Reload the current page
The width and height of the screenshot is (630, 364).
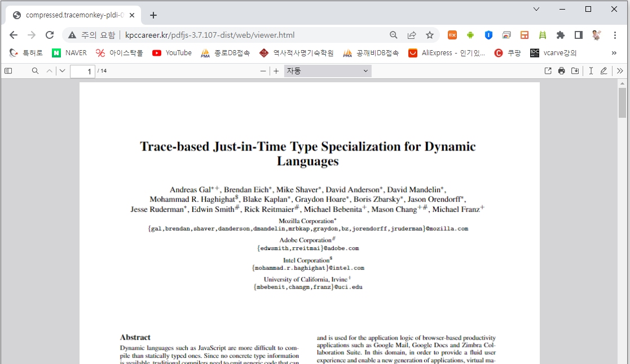(x=50, y=35)
